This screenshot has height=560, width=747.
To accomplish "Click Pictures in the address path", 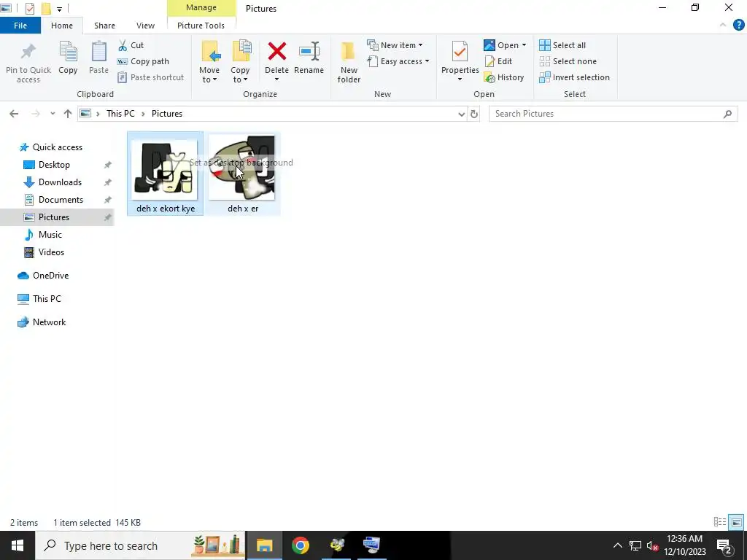I will pos(167,114).
